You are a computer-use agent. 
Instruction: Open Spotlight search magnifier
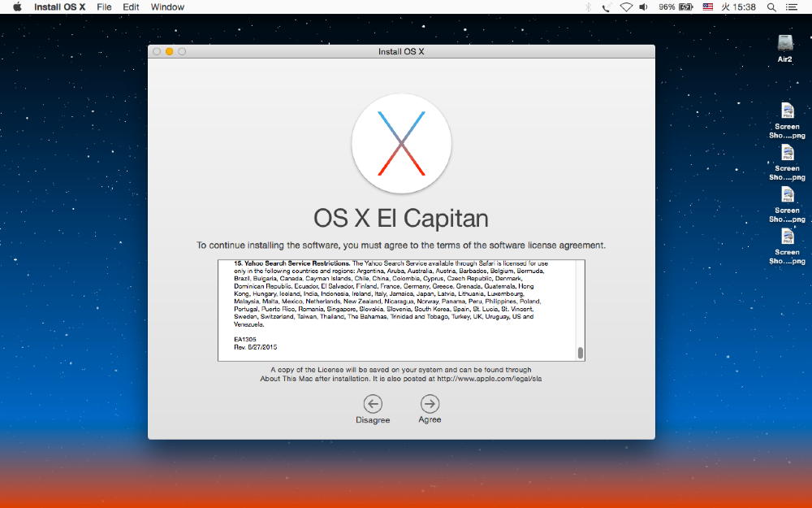pyautogui.click(x=771, y=7)
